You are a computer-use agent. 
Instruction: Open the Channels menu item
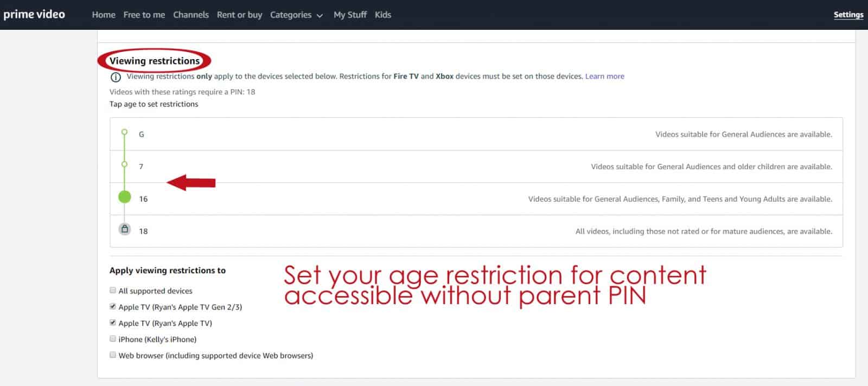191,15
